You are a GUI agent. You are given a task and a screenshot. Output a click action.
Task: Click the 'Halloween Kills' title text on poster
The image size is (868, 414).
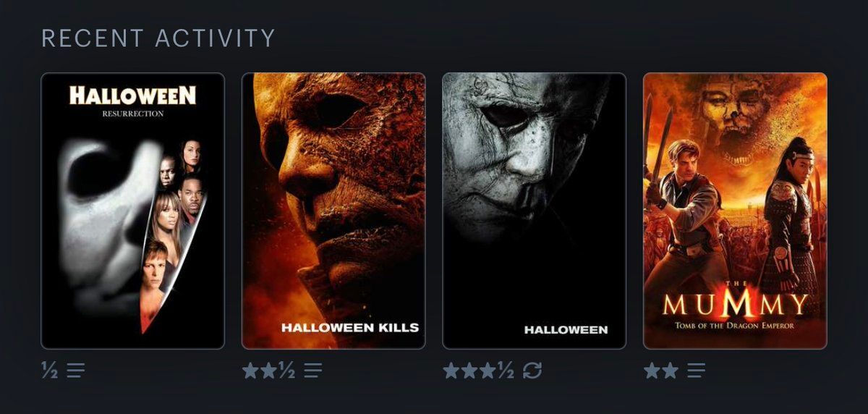click(350, 327)
